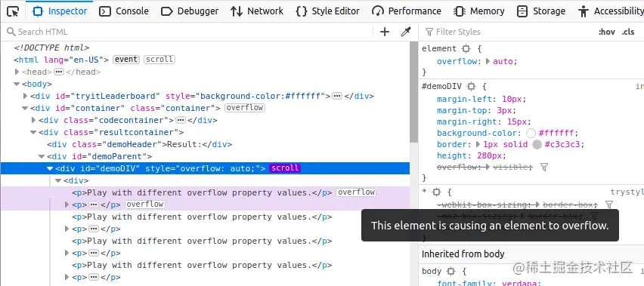Expand the overflow auto shorthand value arrow
644x286 pixels.
click(488, 61)
